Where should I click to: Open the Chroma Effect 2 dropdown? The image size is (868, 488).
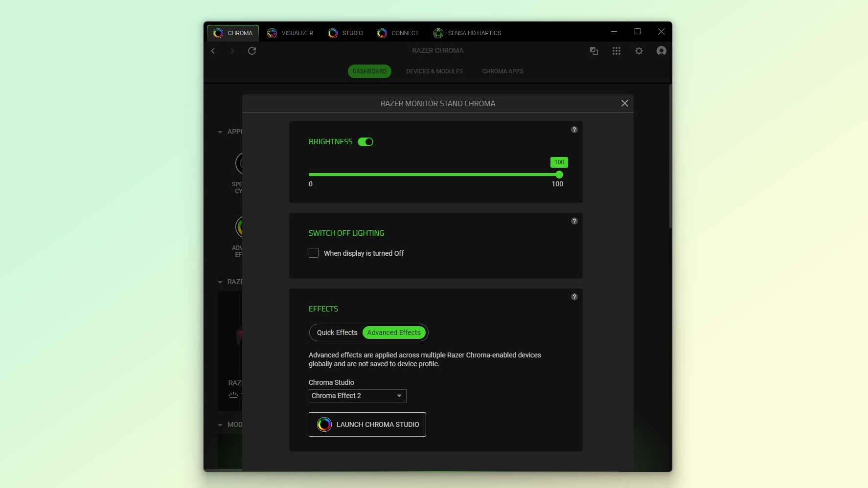tap(357, 396)
